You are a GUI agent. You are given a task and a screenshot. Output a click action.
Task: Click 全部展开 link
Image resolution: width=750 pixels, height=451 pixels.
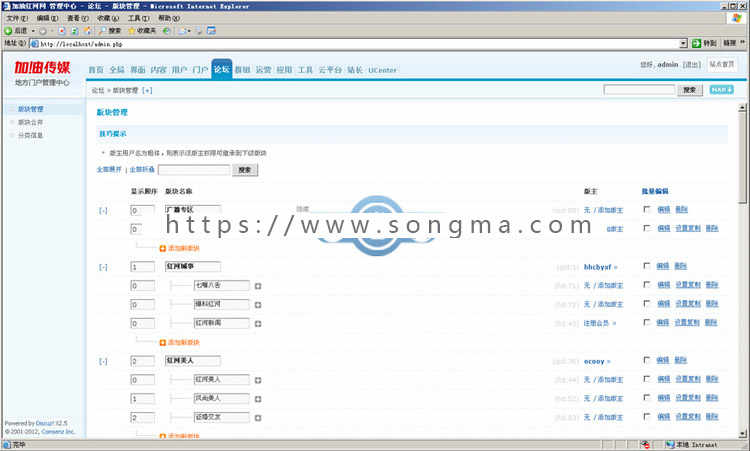tap(109, 169)
